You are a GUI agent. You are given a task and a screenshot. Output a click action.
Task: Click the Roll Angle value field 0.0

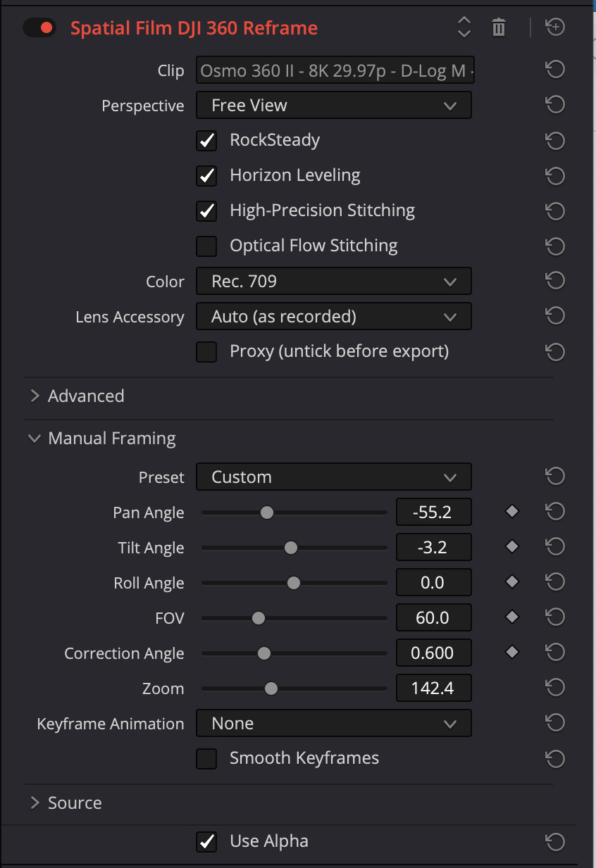(x=433, y=582)
